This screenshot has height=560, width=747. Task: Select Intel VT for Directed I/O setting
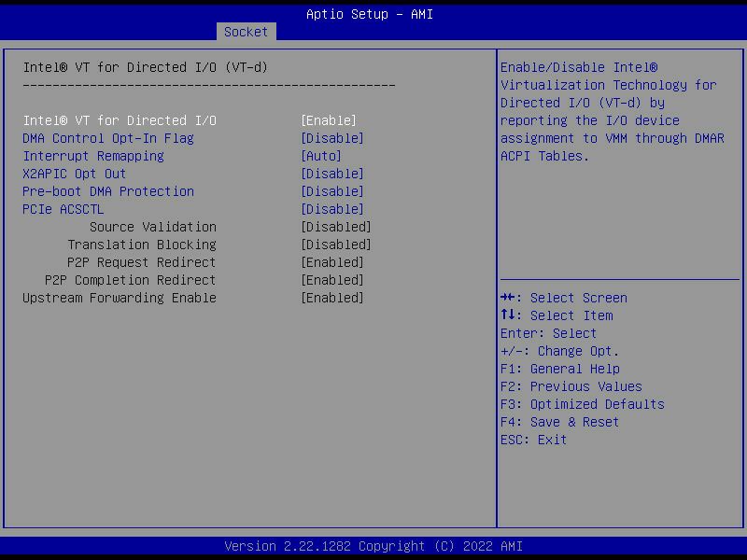point(120,120)
